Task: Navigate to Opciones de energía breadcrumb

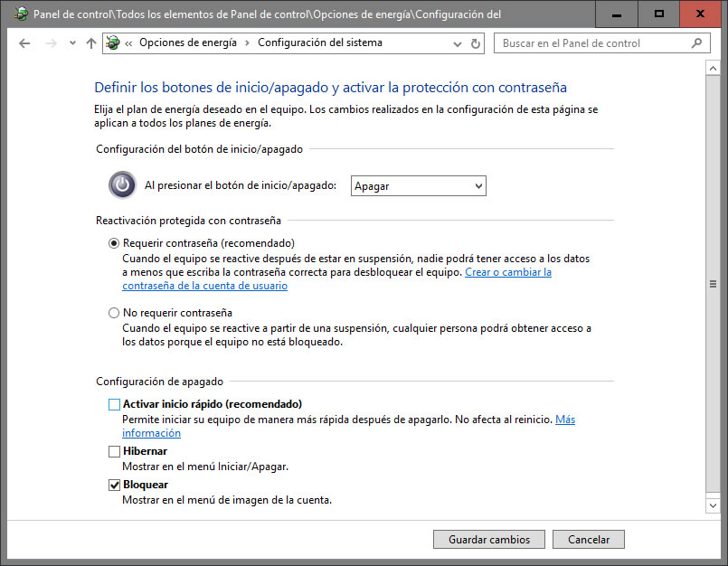Action: tap(188, 43)
